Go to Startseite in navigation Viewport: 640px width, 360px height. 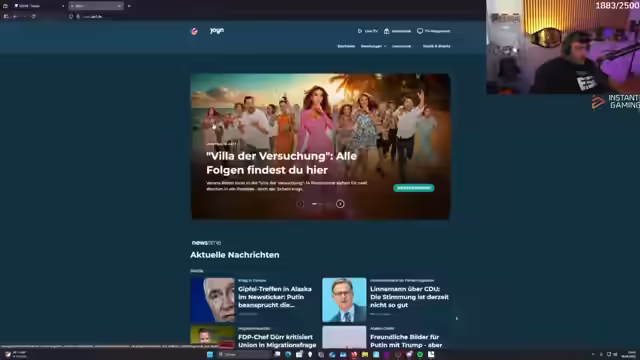346,46
